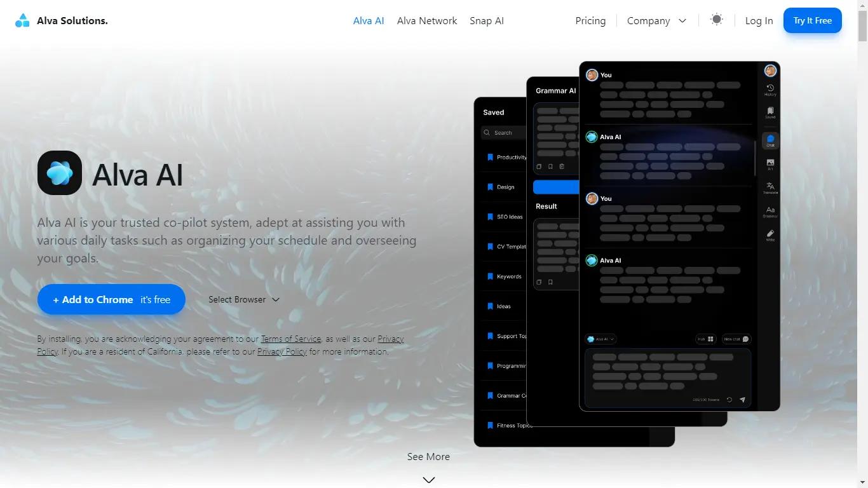Click the bookmark icon in Grammar AI input box

point(550,166)
